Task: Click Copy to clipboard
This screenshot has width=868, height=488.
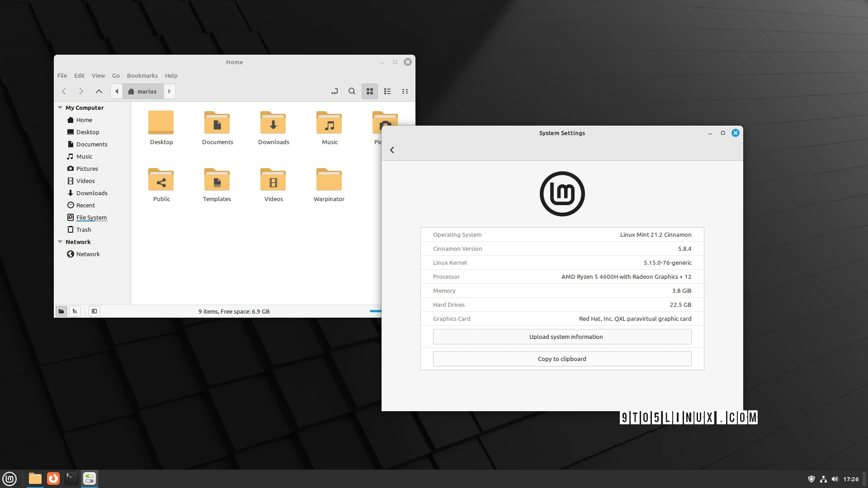Action: click(561, 359)
